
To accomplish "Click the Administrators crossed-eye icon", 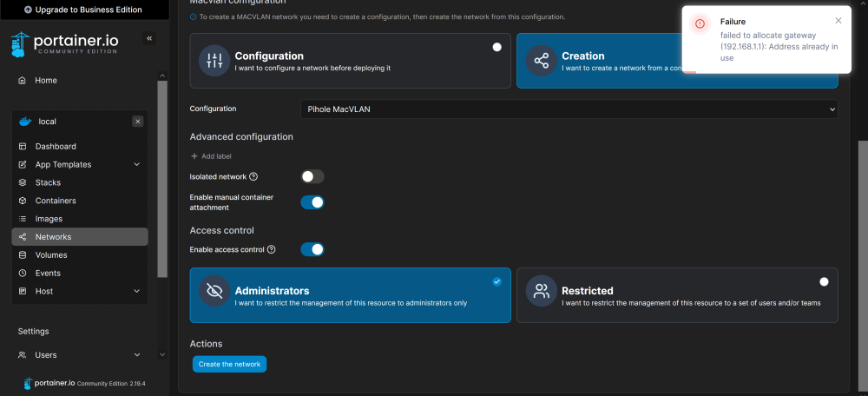I will (214, 290).
